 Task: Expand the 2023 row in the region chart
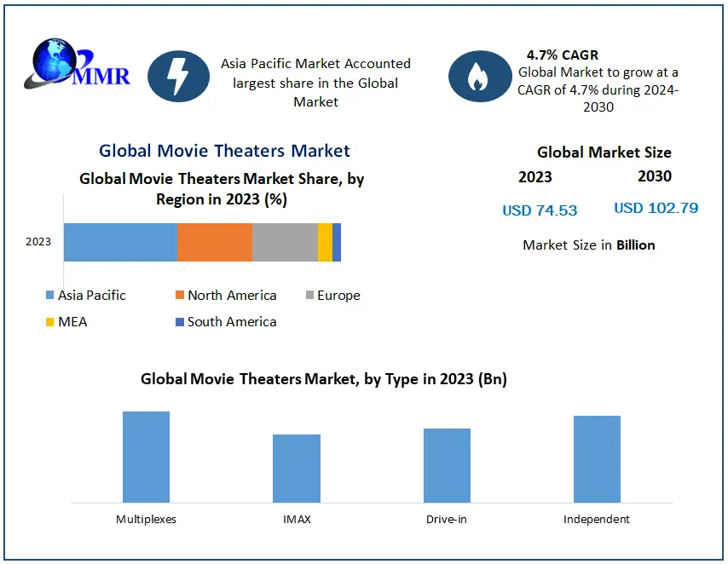[38, 242]
